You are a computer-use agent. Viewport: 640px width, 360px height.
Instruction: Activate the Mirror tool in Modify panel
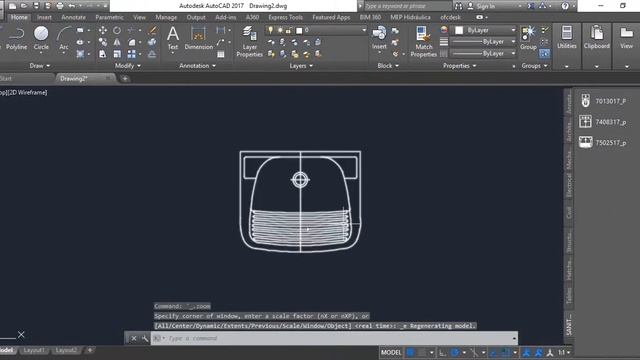coord(117,42)
